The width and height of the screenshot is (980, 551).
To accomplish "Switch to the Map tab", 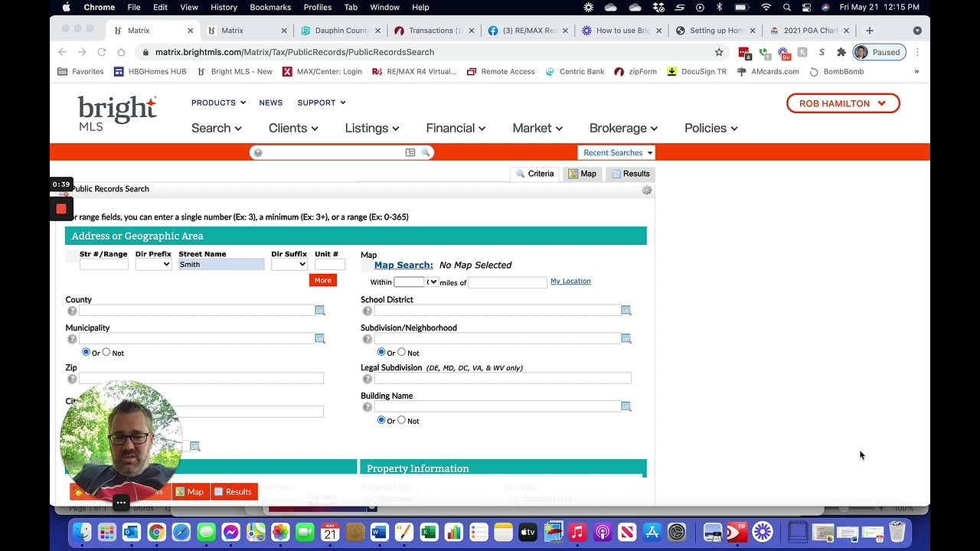I will (x=582, y=174).
